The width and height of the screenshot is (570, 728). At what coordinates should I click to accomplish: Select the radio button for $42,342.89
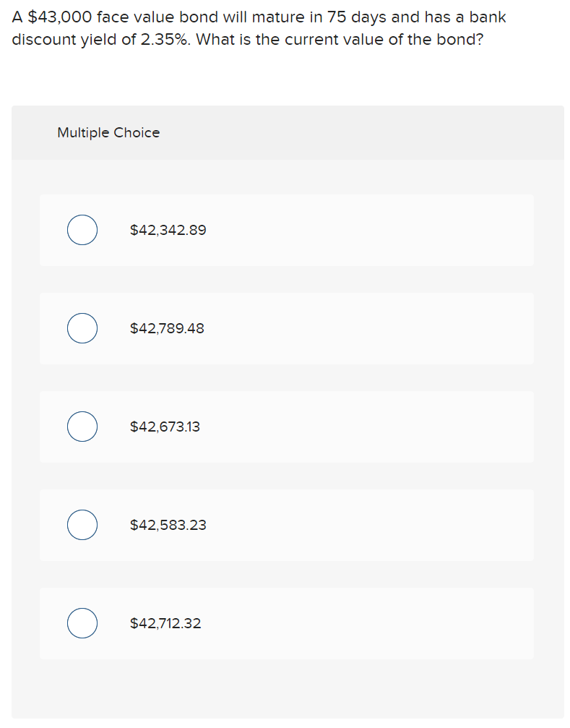pyautogui.click(x=82, y=230)
